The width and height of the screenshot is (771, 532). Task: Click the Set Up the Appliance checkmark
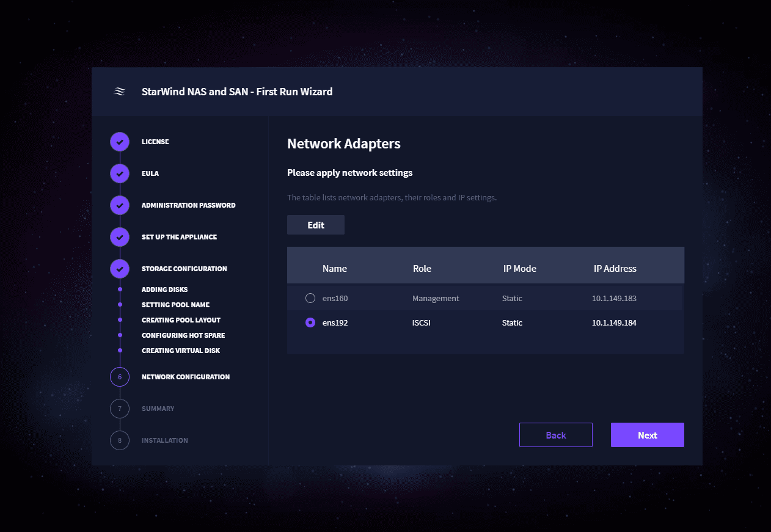point(120,237)
